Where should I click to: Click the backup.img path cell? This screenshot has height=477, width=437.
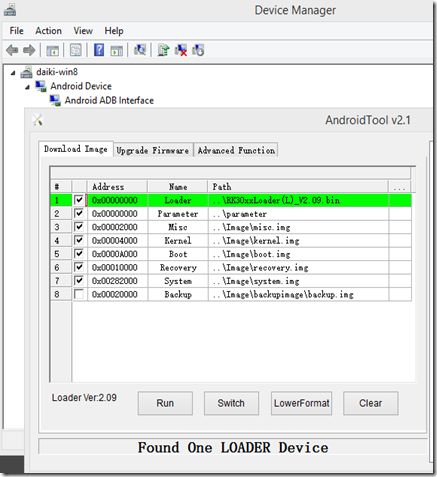point(298,294)
